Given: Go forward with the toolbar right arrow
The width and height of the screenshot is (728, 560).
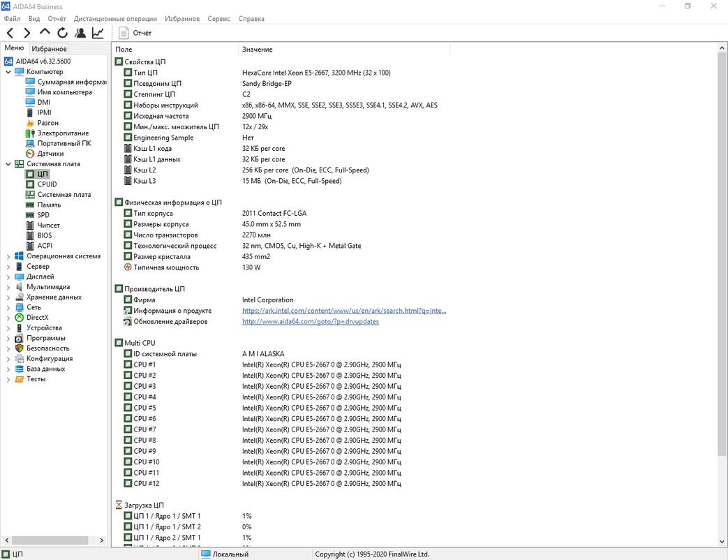Looking at the screenshot, I should (x=27, y=33).
